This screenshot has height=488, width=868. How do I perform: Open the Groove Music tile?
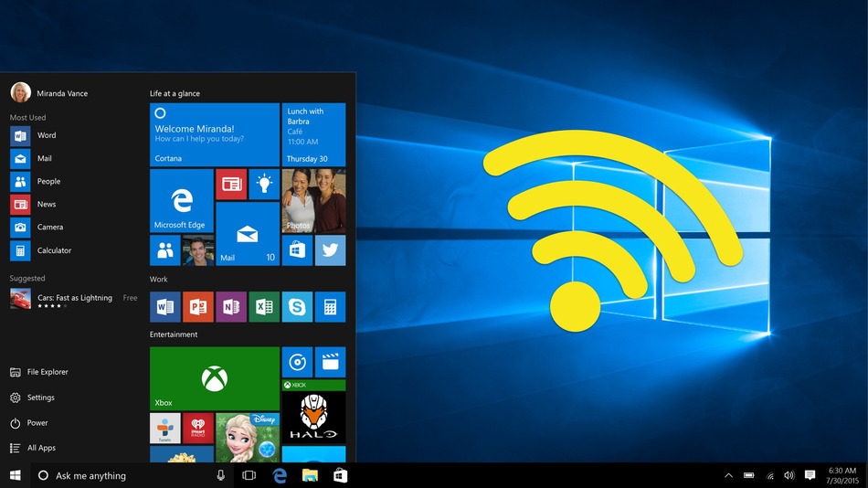coord(297,362)
